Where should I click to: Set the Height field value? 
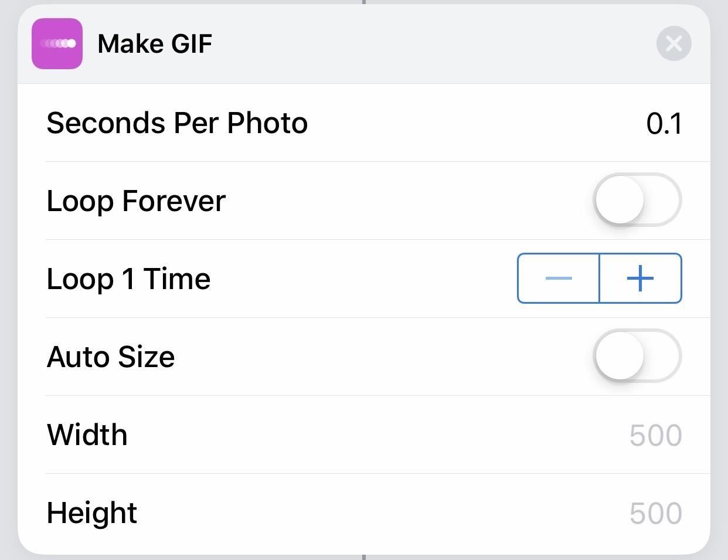coord(655,513)
